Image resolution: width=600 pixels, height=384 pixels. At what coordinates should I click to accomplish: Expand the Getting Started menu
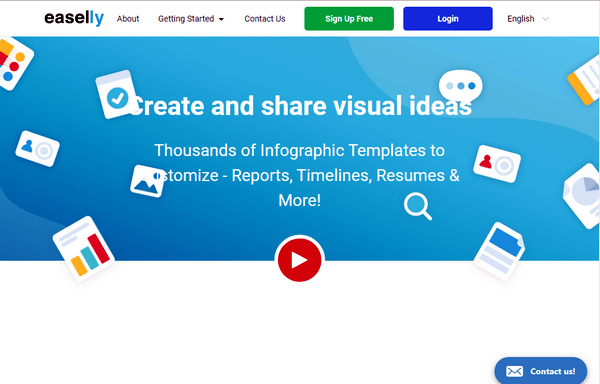pos(191,19)
